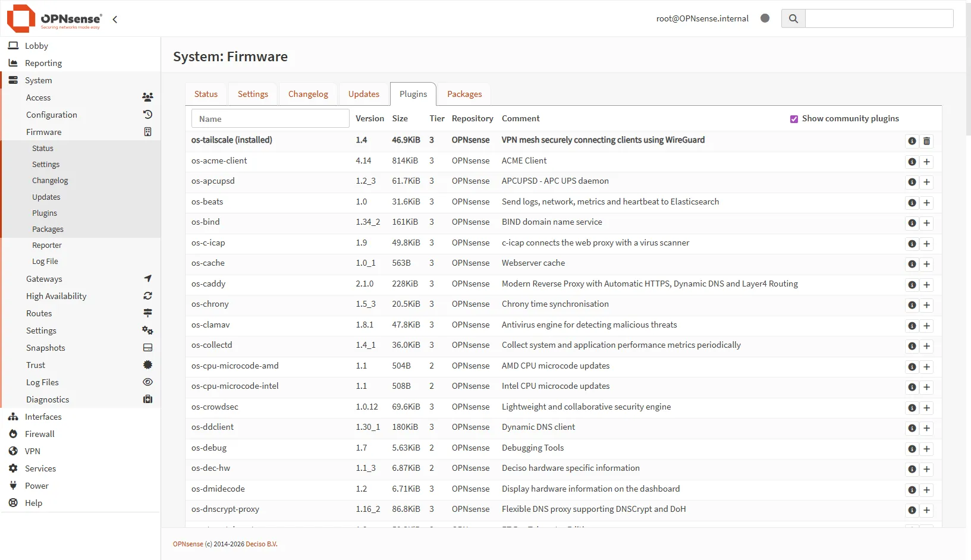971x560 pixels.
Task: Click the sync icon beside High Availability
Action: [147, 295]
